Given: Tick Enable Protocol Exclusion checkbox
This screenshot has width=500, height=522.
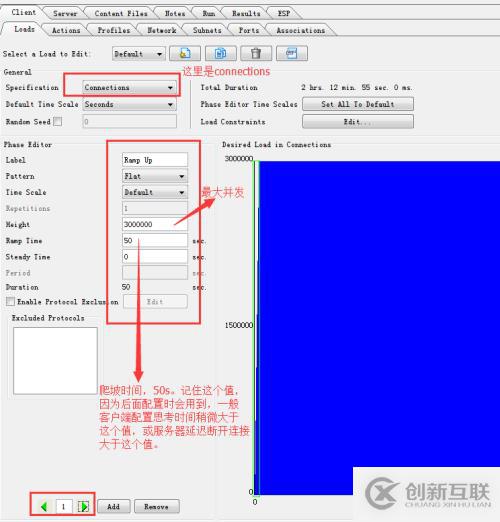Looking at the screenshot, I should click(x=10, y=302).
